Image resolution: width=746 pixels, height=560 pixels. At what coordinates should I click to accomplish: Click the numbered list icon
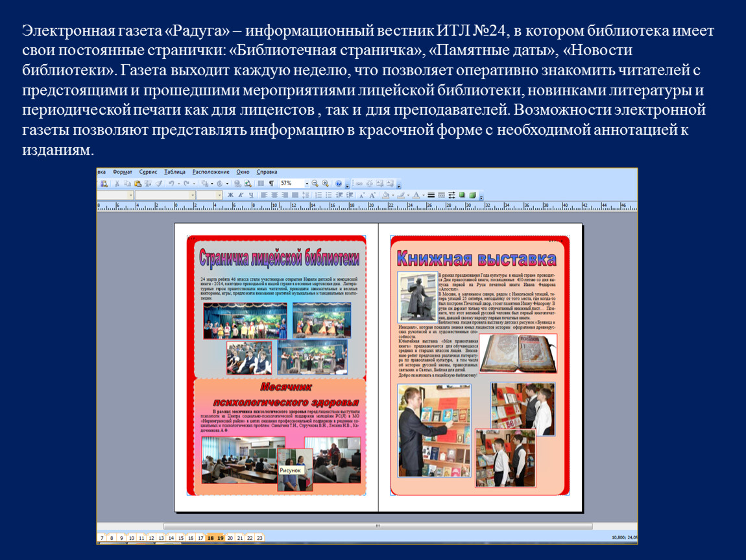click(319, 195)
